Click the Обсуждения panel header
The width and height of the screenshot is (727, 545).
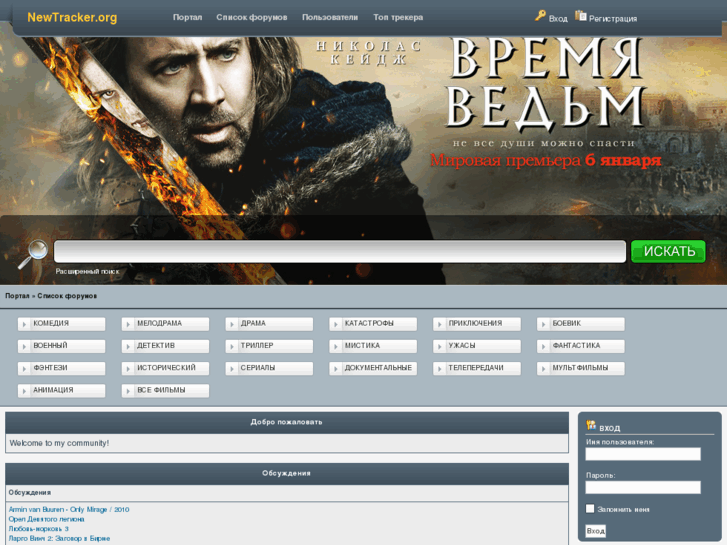(x=287, y=474)
